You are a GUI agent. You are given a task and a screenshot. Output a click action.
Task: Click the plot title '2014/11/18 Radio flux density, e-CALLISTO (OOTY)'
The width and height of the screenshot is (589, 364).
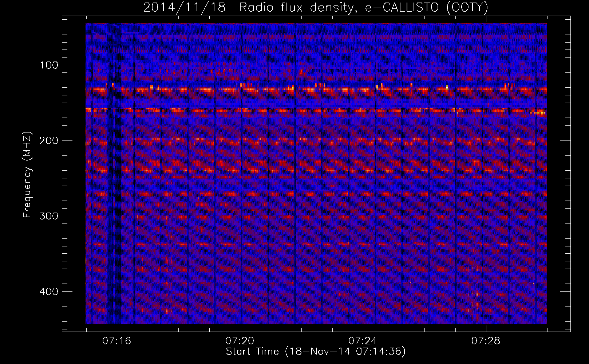(x=316, y=8)
